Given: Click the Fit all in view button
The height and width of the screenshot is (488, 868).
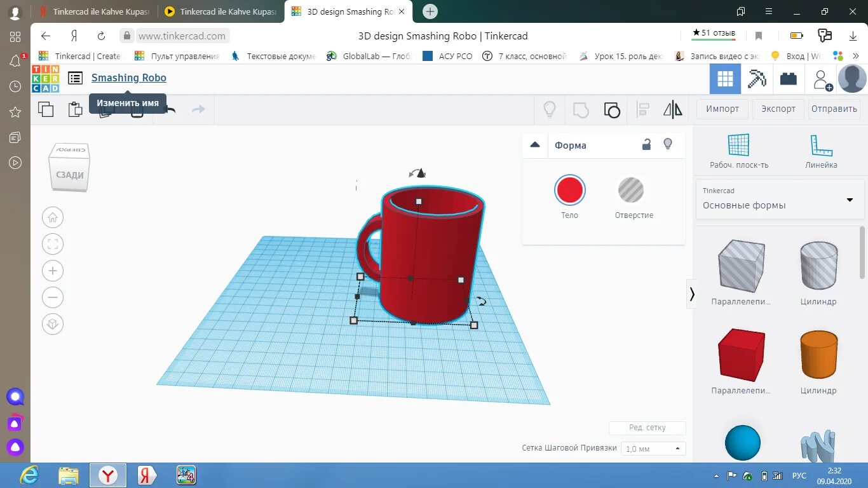Looking at the screenshot, I should pos(53,244).
